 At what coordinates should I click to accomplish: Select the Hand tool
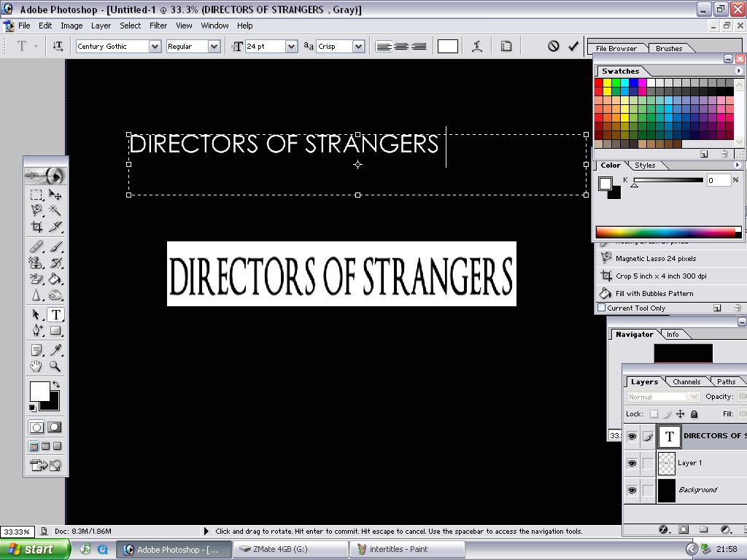pos(36,366)
